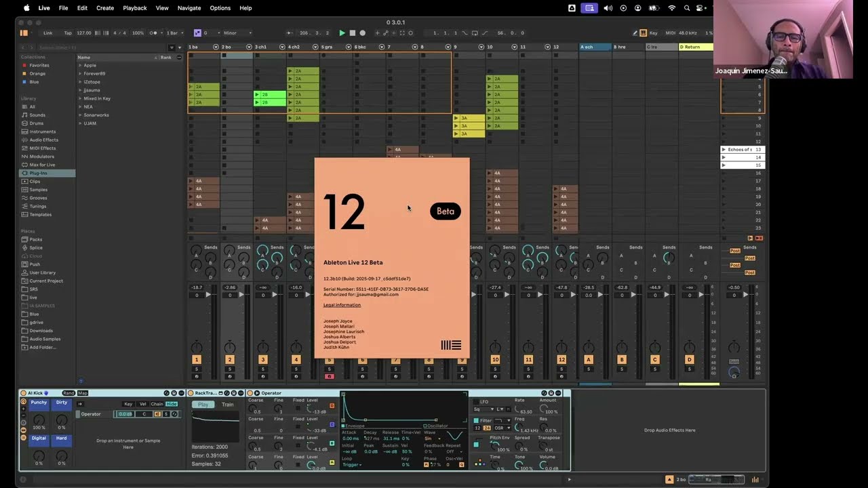
Task: Expand the Apple plug-in folder
Action: click(x=80, y=65)
